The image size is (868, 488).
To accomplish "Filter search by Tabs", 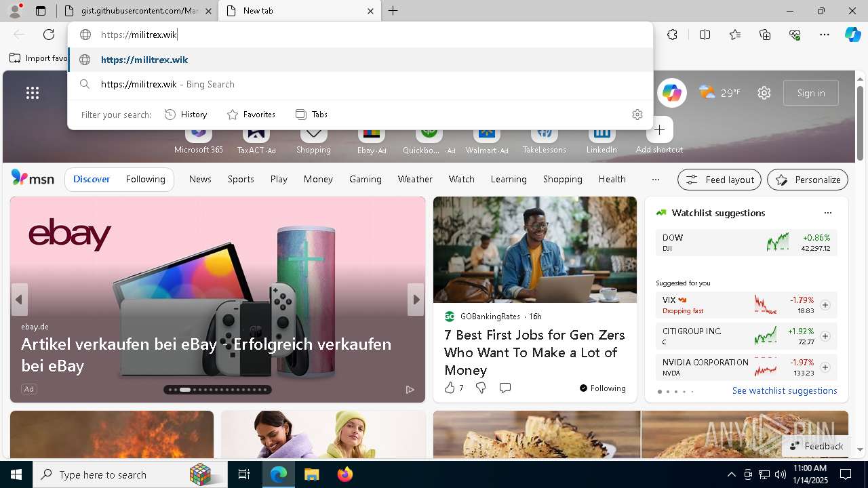I will point(312,115).
